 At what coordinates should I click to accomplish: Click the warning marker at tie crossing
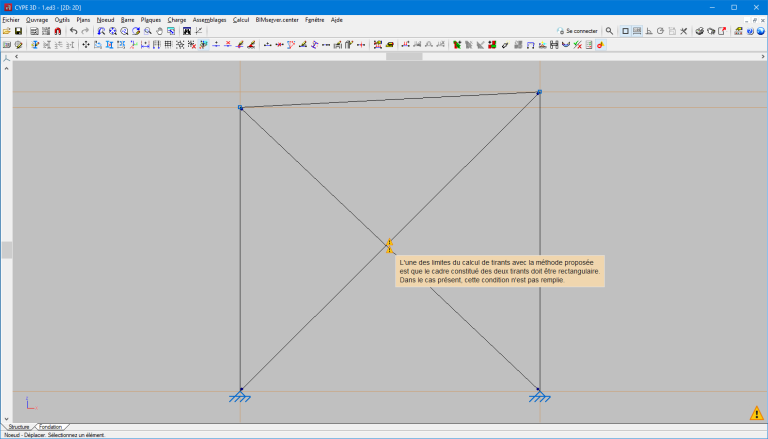pyautogui.click(x=389, y=245)
